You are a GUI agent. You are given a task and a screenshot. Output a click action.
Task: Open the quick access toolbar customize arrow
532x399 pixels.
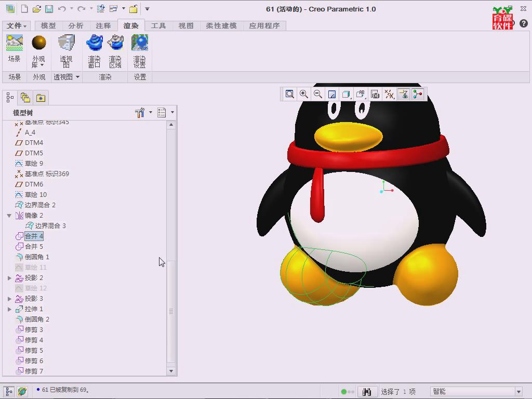pos(147,9)
